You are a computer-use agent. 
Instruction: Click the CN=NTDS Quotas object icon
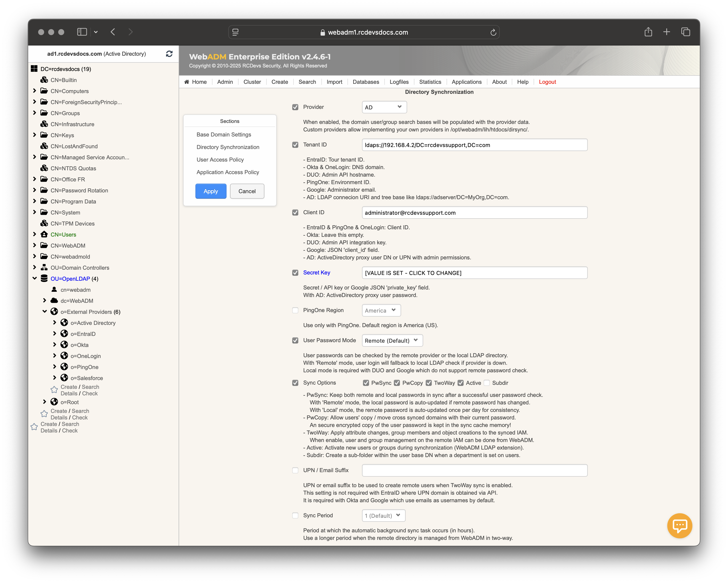point(44,168)
